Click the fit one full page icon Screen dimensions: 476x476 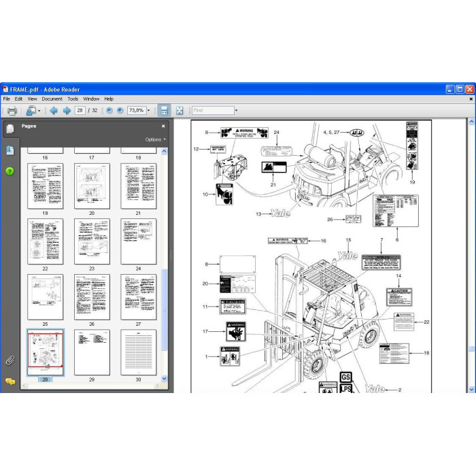180,110
